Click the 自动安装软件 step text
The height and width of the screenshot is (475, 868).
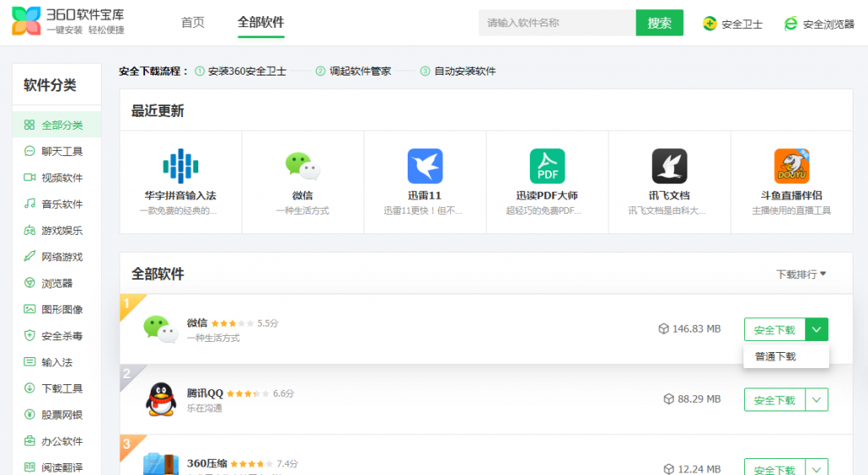click(465, 71)
